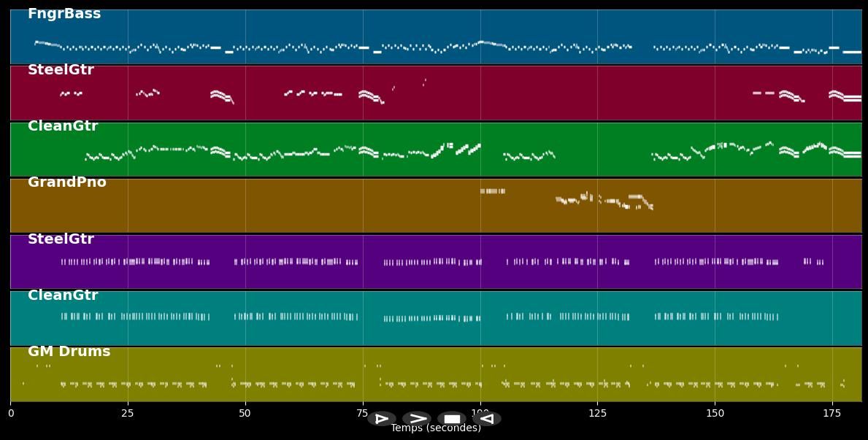Select the SteelGtr label on maroon track
This screenshot has height=440, width=868.
pos(61,70)
